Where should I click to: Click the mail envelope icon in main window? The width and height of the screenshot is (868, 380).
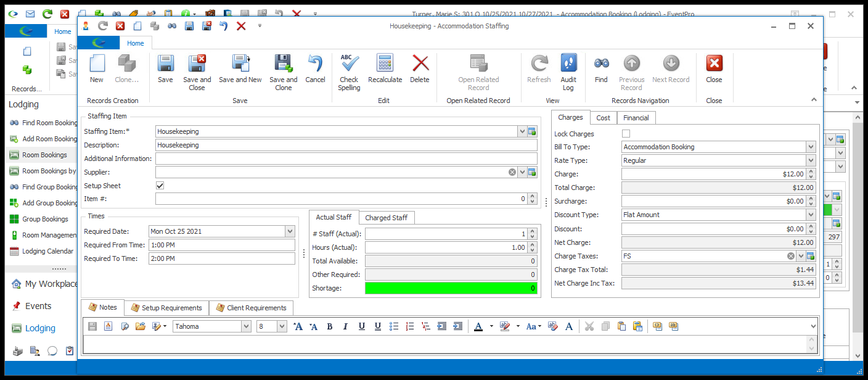[30, 13]
